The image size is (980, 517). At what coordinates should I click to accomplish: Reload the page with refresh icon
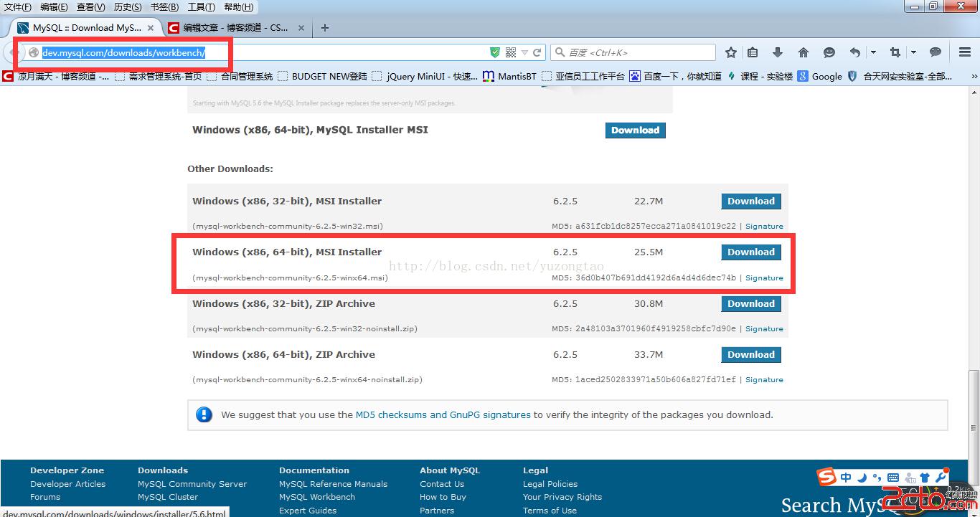click(x=537, y=52)
